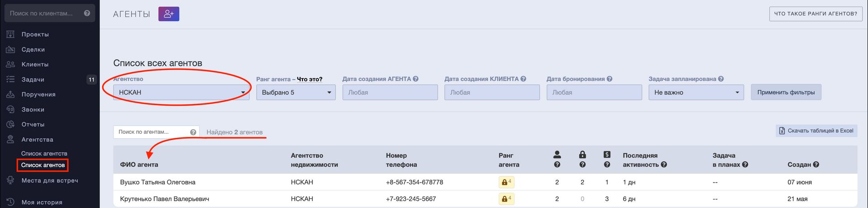868x208 pixels.
Task: Open the Ранг агента dropdown Выбрано 5
Action: click(x=296, y=92)
